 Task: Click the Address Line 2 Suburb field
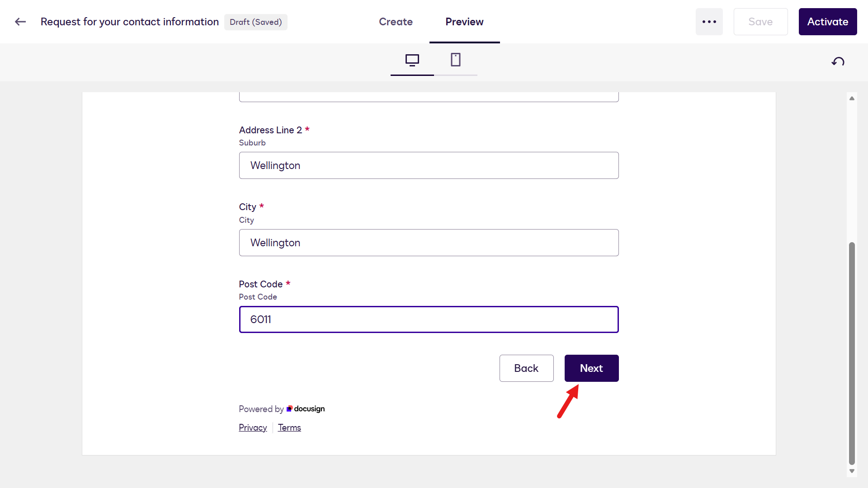pyautogui.click(x=429, y=165)
